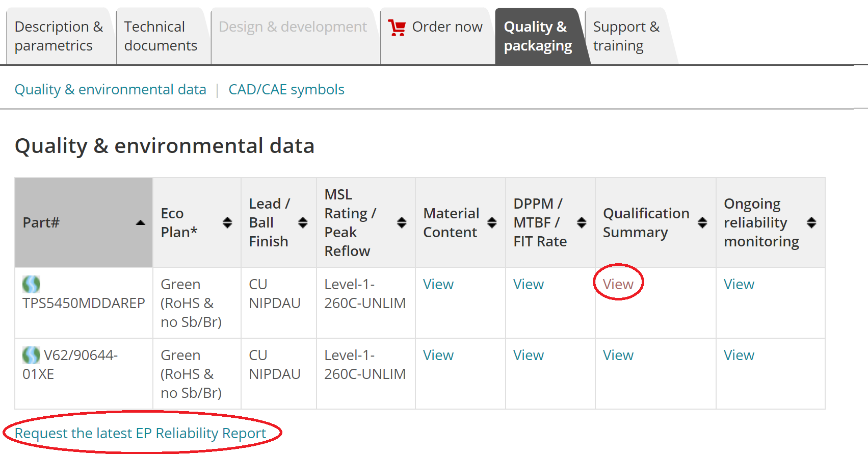The width and height of the screenshot is (868, 454).
Task: View Qualification Summary for TPS5450MDDAREP
Action: tap(618, 284)
